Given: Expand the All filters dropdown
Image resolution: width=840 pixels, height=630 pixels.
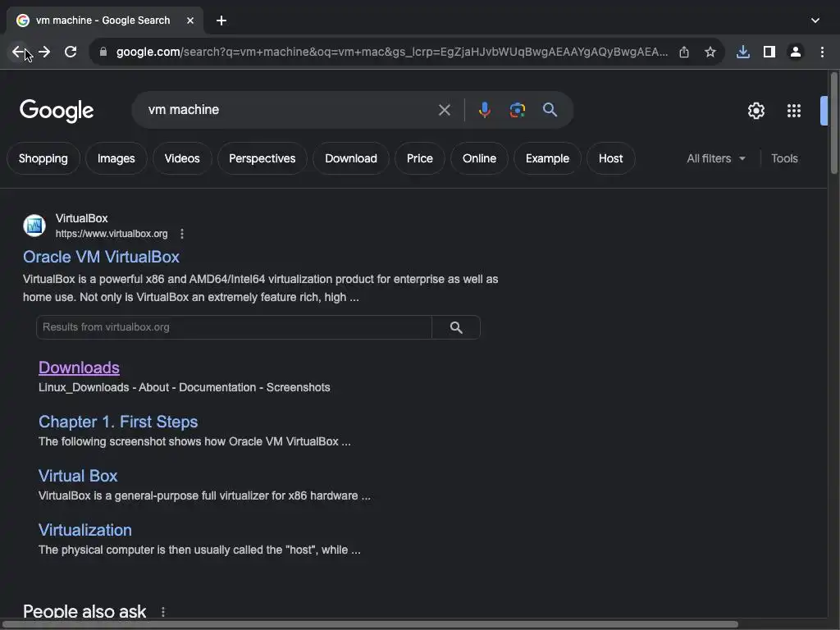Looking at the screenshot, I should (716, 158).
